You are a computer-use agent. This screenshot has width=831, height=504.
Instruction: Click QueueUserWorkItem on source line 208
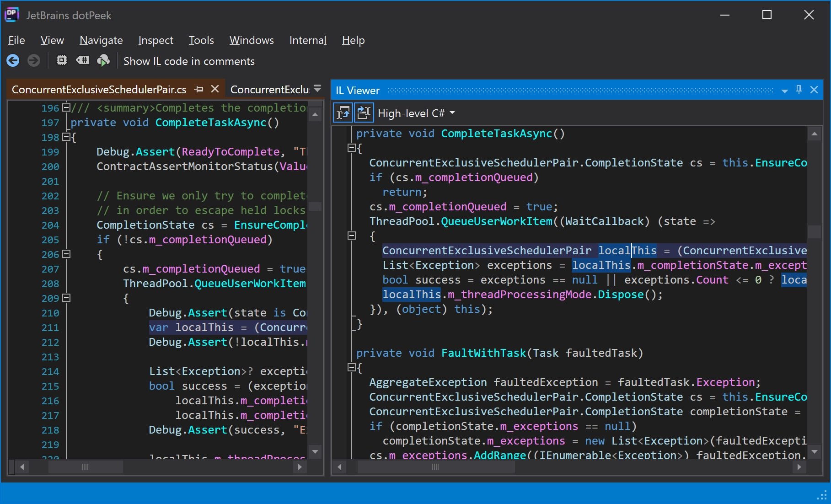pyautogui.click(x=250, y=284)
